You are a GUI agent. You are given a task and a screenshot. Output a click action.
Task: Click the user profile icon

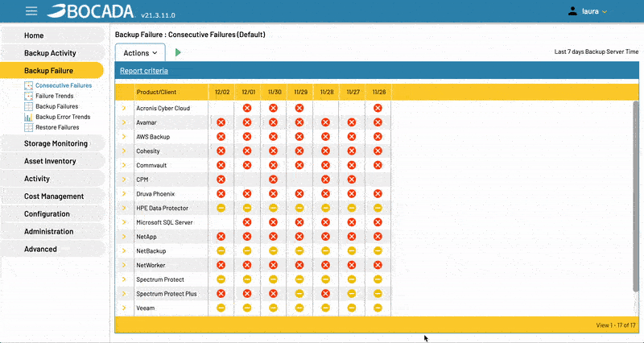click(x=572, y=11)
